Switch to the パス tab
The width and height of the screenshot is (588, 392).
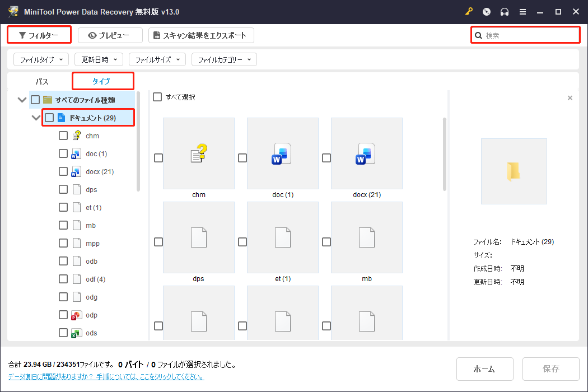(41, 81)
